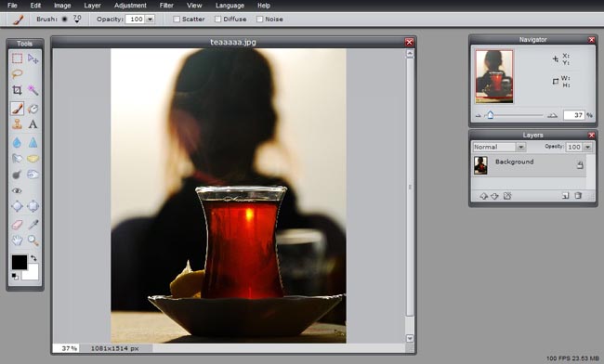The width and height of the screenshot is (604, 364).
Task: Select the Hand pan tool
Action: click(x=17, y=240)
